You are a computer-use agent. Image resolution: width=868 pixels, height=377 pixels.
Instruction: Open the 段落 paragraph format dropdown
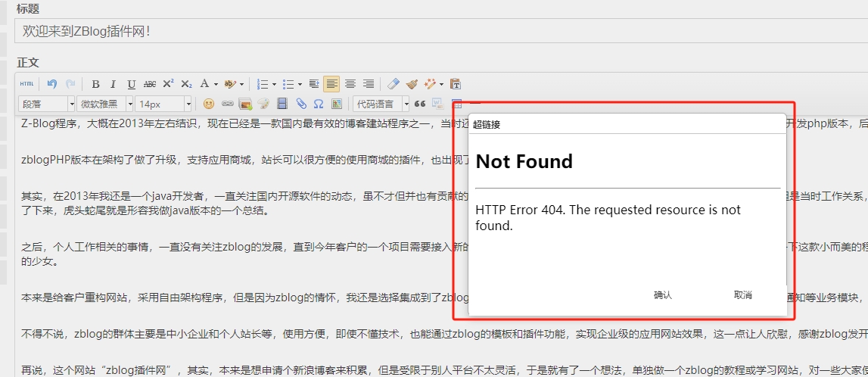tap(46, 104)
